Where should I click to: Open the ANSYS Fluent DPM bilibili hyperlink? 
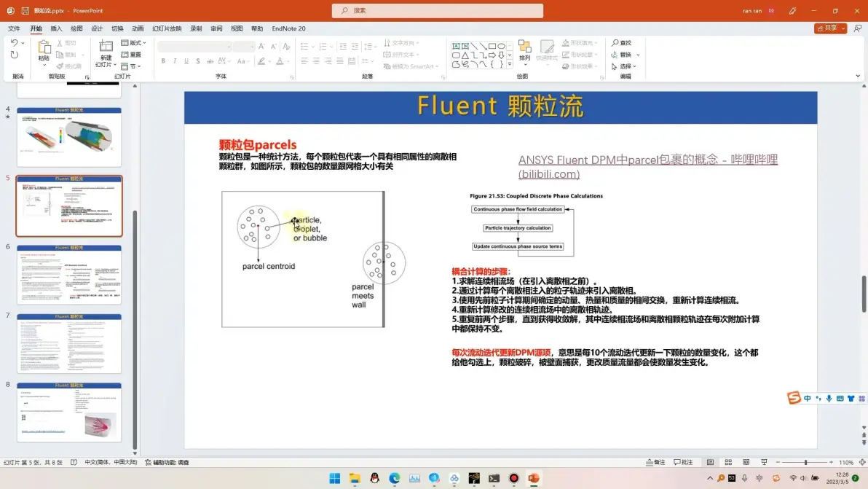pyautogui.click(x=647, y=167)
